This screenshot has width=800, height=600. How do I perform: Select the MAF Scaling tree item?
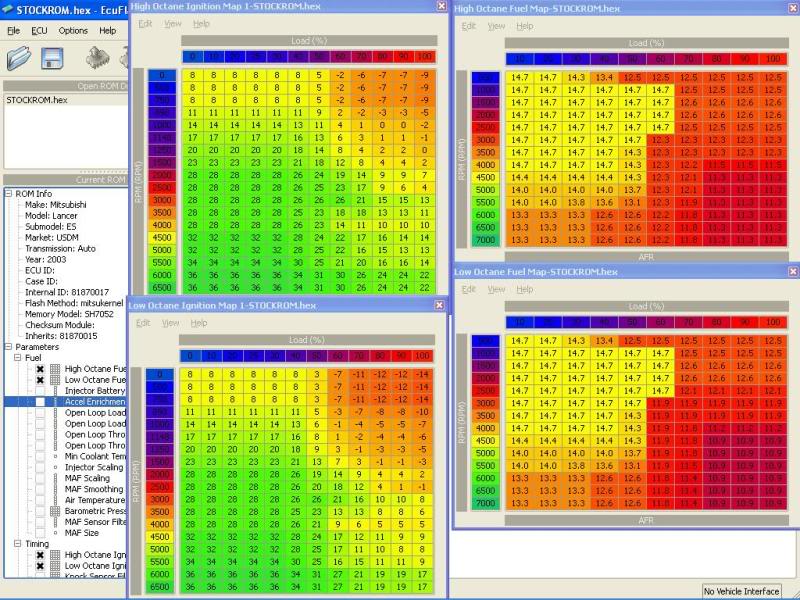click(87, 479)
